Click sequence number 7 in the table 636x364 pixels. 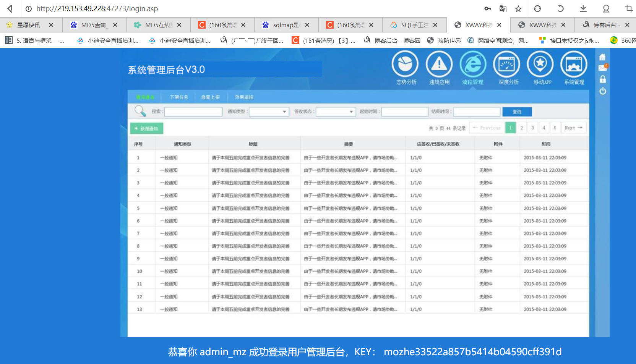138,233
